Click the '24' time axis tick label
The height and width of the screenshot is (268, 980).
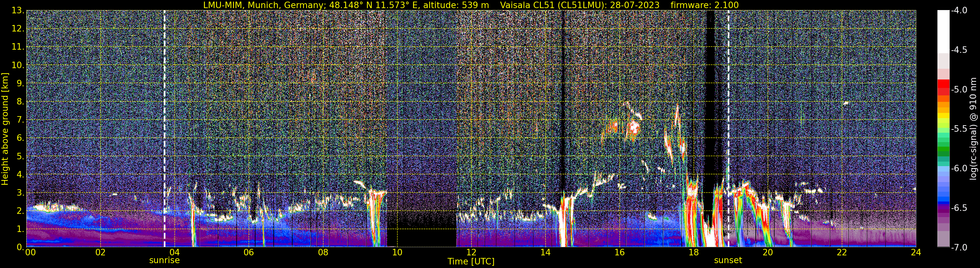[916, 253]
